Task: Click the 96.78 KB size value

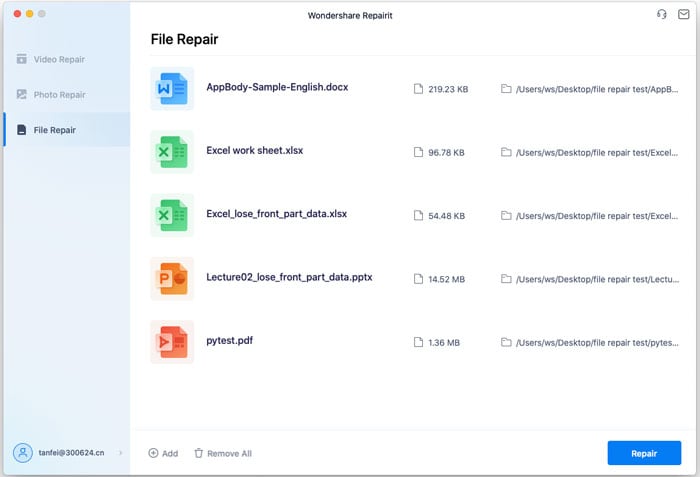Action: tap(446, 153)
